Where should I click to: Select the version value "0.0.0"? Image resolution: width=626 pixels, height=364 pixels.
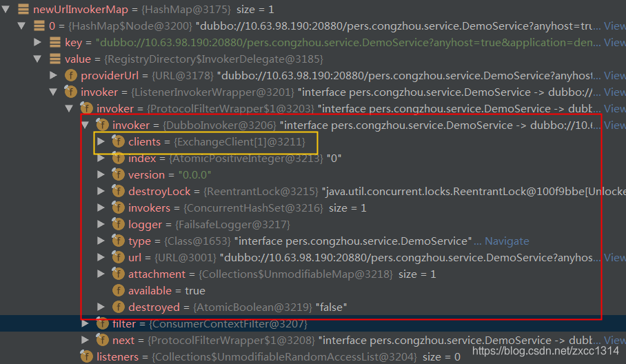tap(195, 175)
